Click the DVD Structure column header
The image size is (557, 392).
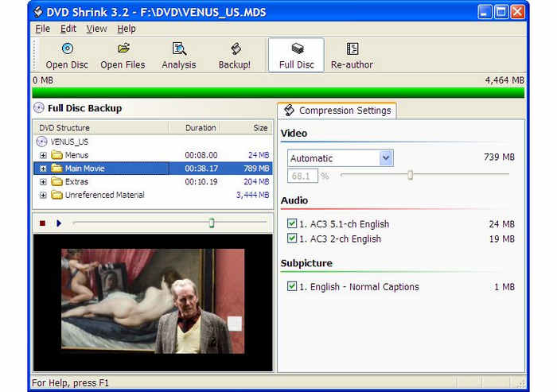(100, 128)
